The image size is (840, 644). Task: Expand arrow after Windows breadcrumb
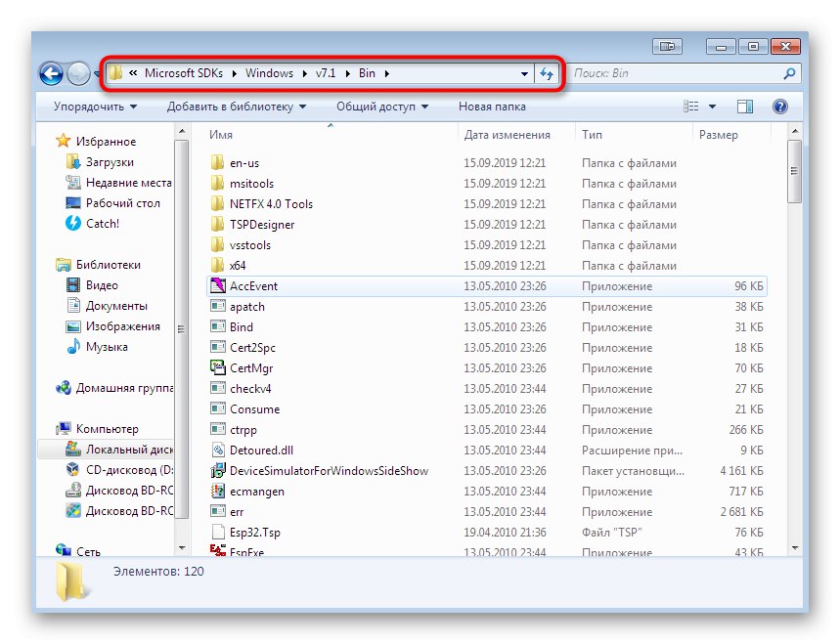pyautogui.click(x=304, y=73)
